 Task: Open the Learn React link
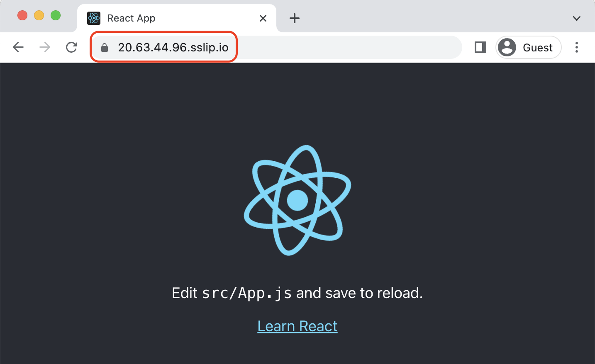297,326
